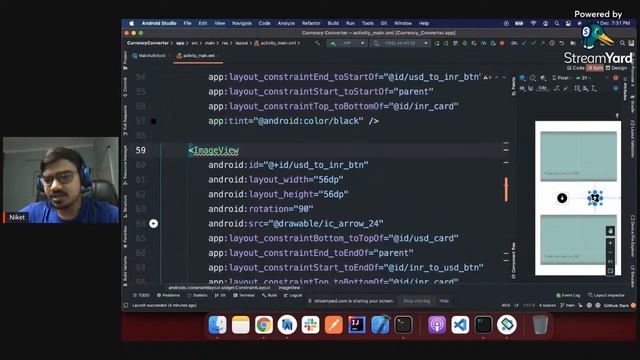Click the black color swatch on line 57

[x=153, y=121]
